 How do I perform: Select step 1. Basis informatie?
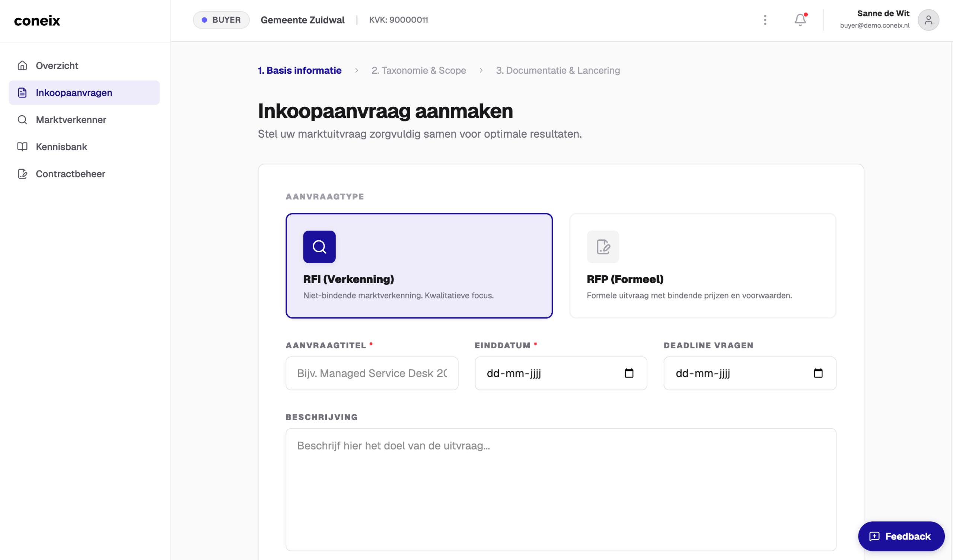tap(300, 70)
